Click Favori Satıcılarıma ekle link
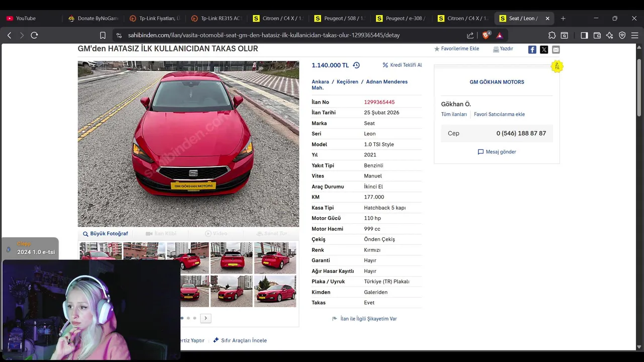 coord(499,114)
